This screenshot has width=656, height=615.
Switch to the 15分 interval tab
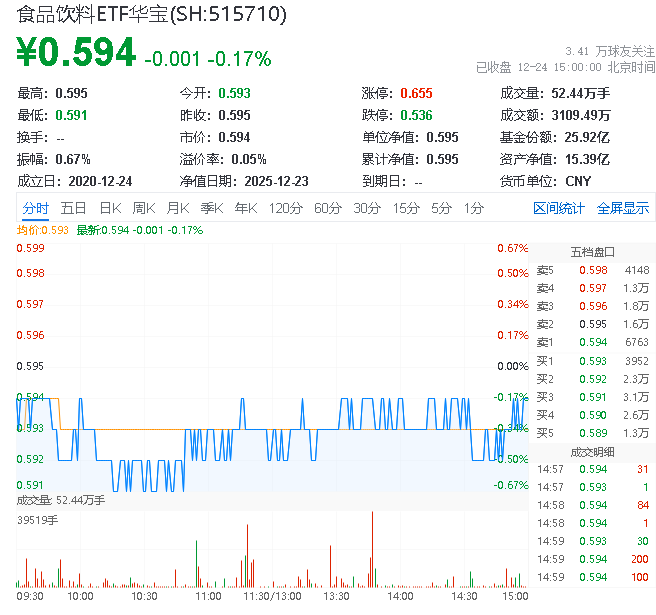[406, 208]
